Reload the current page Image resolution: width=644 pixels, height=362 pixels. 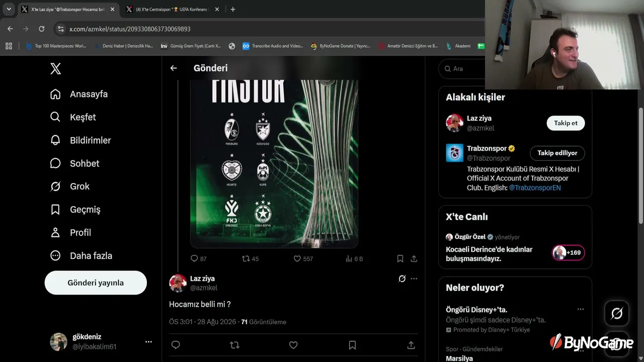(x=42, y=29)
